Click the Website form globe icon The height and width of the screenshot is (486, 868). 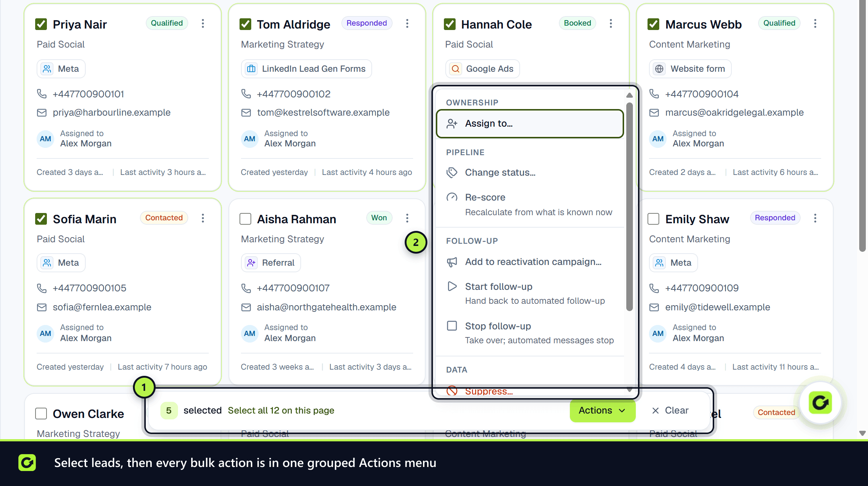tap(659, 69)
